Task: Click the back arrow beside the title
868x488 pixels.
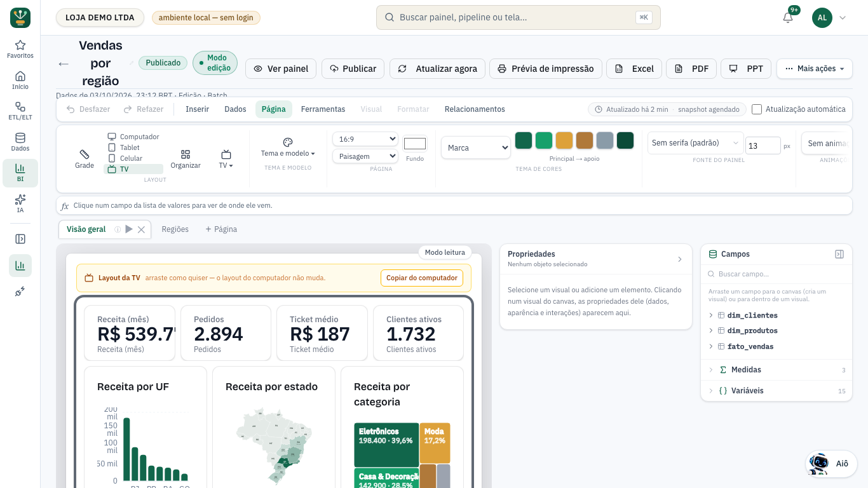Action: point(64,64)
